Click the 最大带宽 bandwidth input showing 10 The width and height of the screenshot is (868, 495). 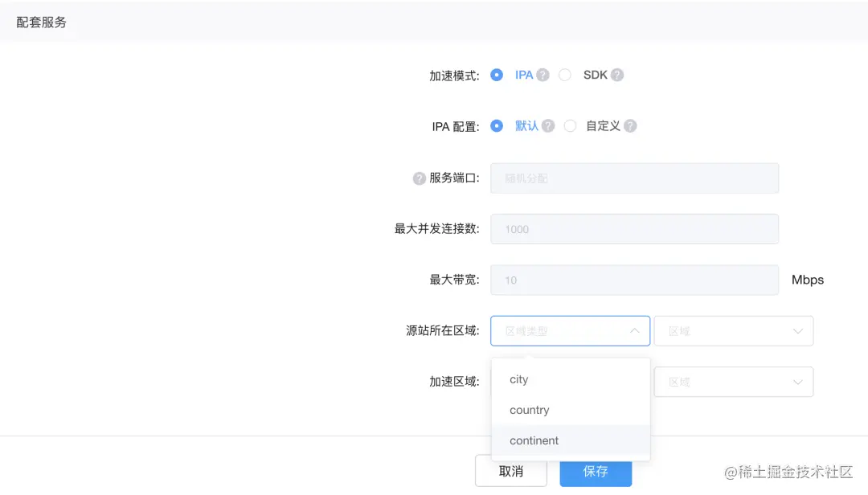[x=634, y=280]
